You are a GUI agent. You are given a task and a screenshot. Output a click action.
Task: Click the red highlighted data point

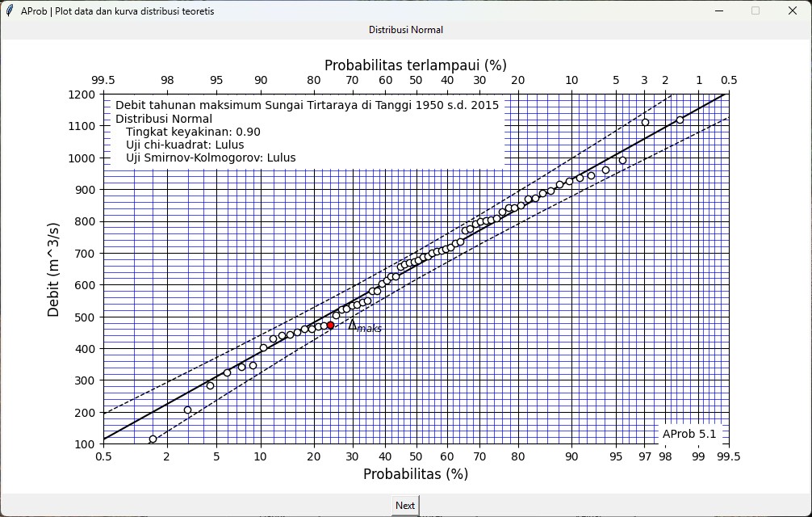330,326
